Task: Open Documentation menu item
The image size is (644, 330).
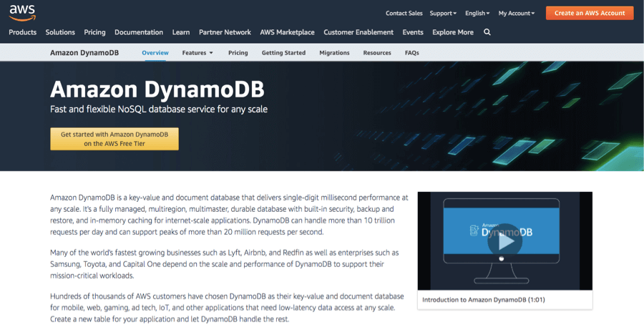Action: click(139, 32)
